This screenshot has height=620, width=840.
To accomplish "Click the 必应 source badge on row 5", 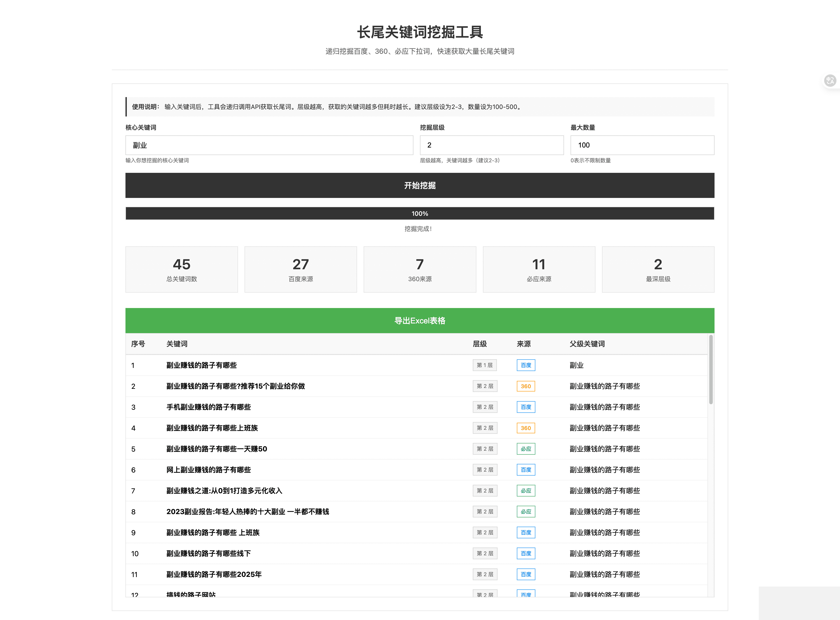I will click(526, 449).
